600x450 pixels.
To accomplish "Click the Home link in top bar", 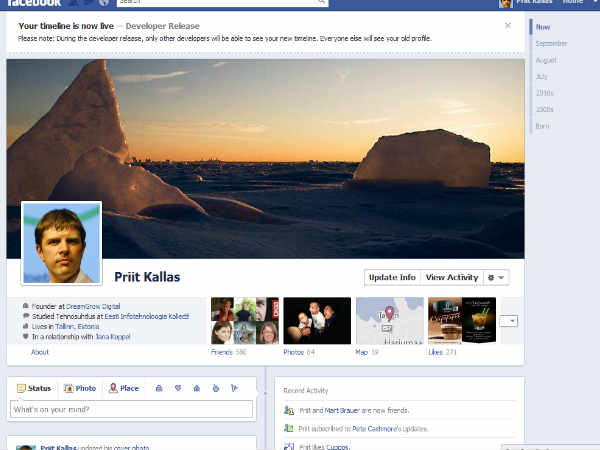I will point(572,2).
